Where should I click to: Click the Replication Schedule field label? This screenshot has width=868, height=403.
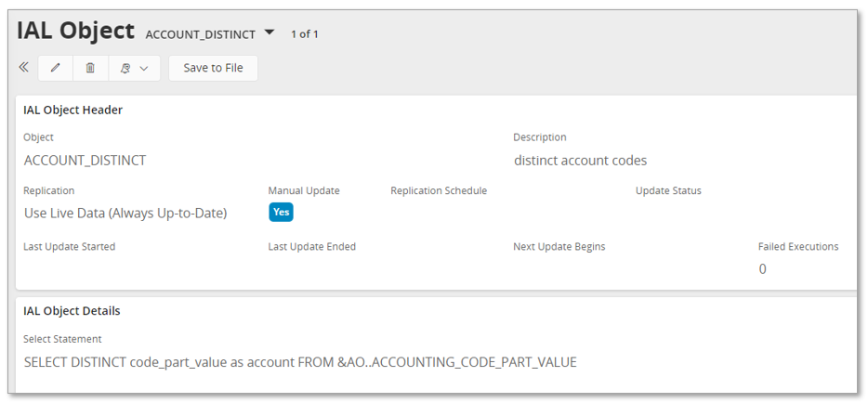point(439,190)
